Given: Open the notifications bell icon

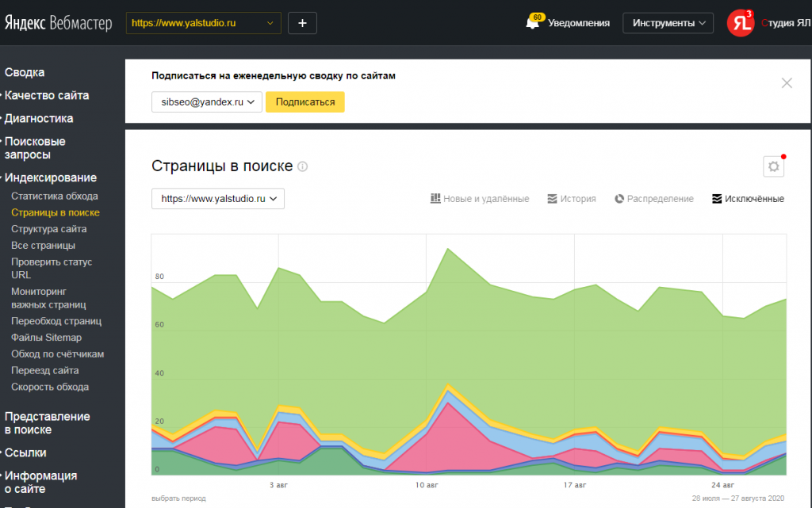Looking at the screenshot, I should click(532, 23).
